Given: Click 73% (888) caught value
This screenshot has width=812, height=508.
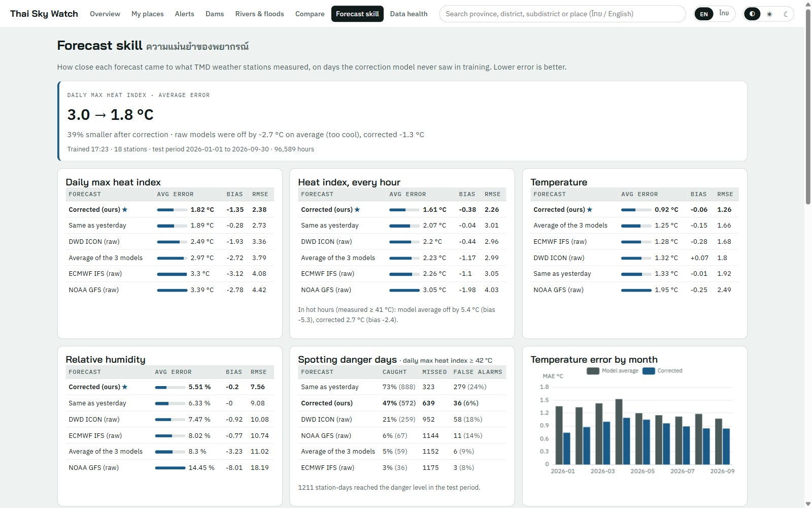Looking at the screenshot, I should pos(399,387).
